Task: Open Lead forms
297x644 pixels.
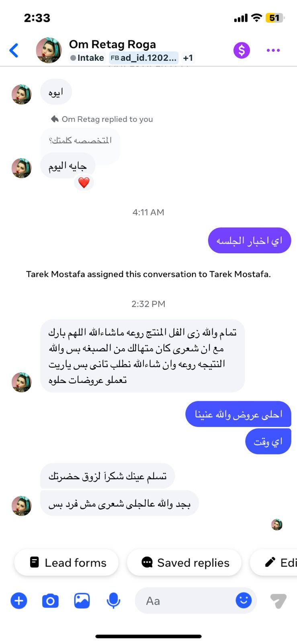Action: pyautogui.click(x=66, y=562)
